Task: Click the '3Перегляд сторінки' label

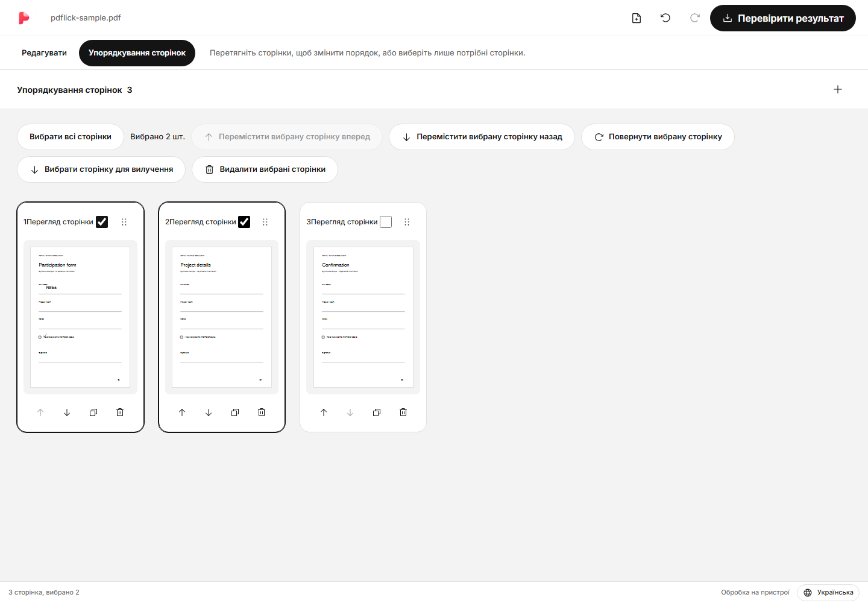Action: click(342, 222)
